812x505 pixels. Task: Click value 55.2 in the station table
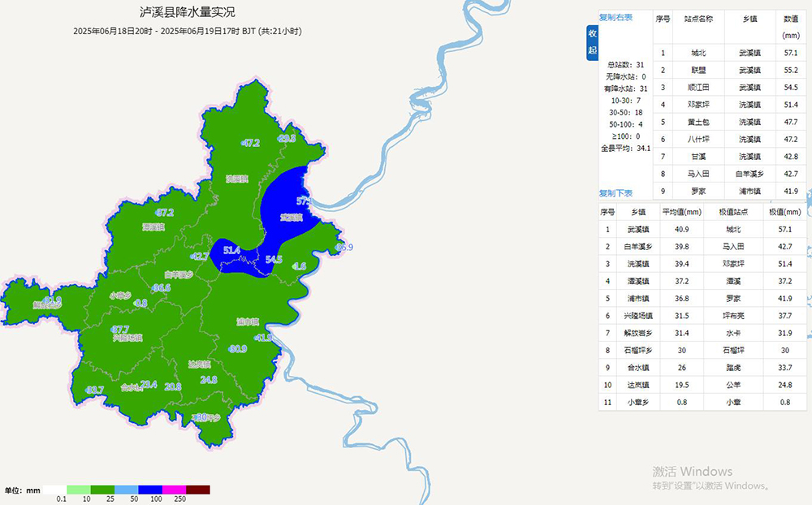point(791,70)
